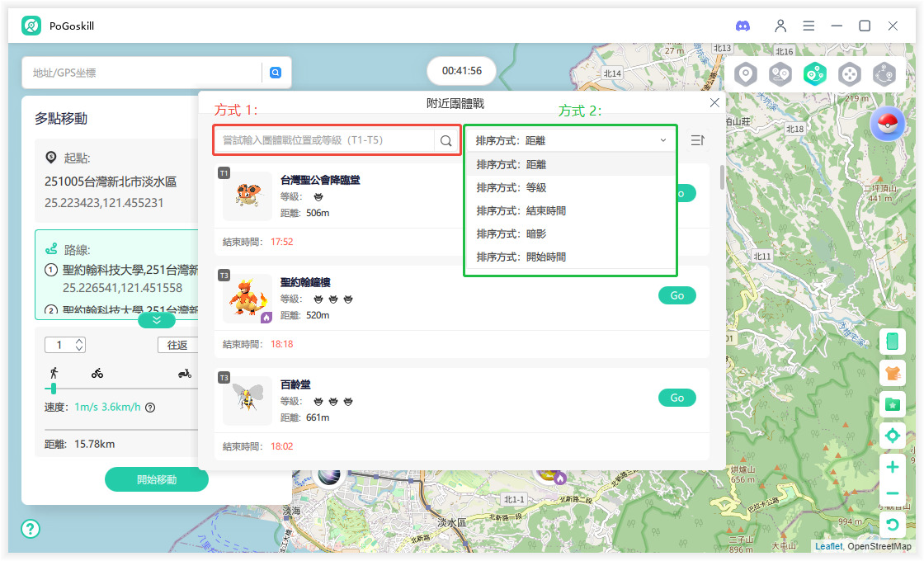Expand the route details chevron in left panel
This screenshot has width=924, height=561.
157,319
